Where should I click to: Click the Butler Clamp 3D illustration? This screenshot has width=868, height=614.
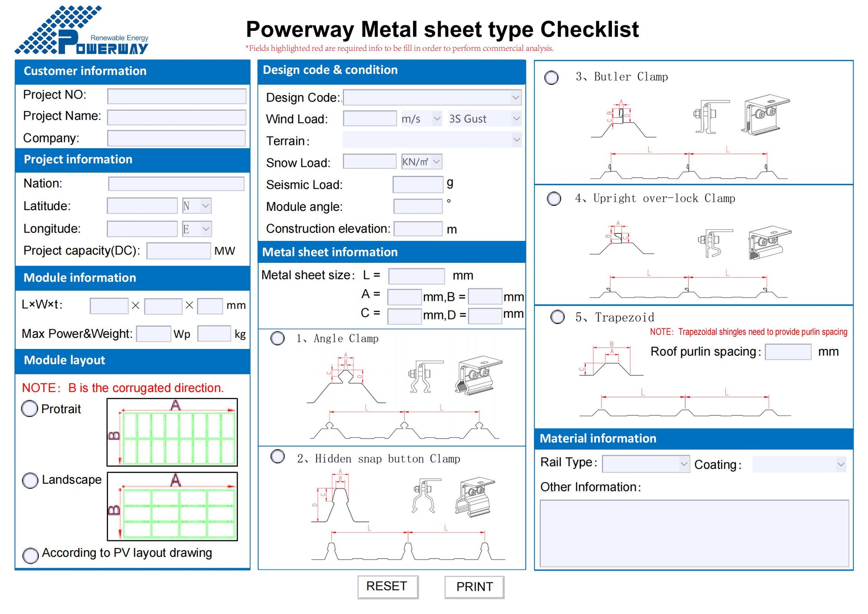[x=765, y=114]
